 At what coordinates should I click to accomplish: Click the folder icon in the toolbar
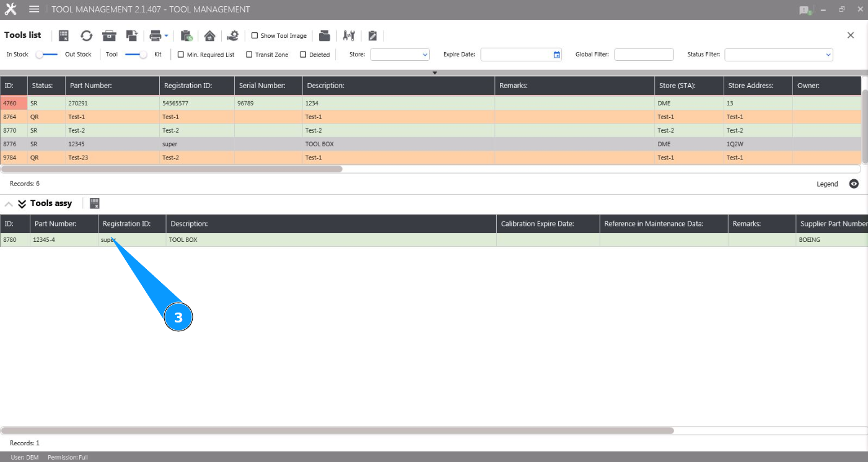tap(324, 35)
